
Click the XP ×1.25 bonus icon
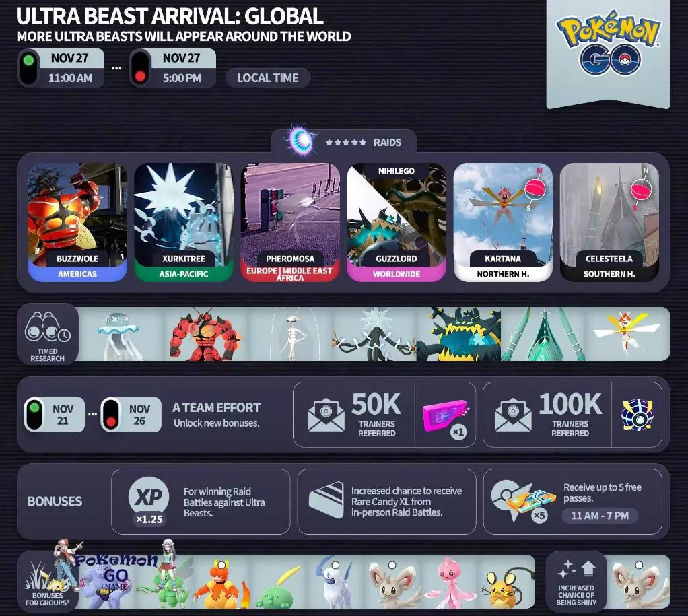147,500
